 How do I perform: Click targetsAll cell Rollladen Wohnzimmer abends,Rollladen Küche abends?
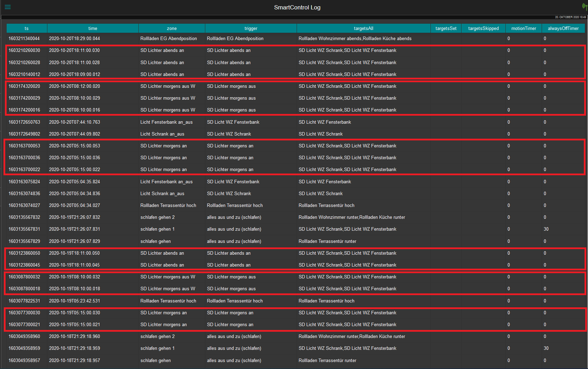pyautogui.click(x=355, y=38)
